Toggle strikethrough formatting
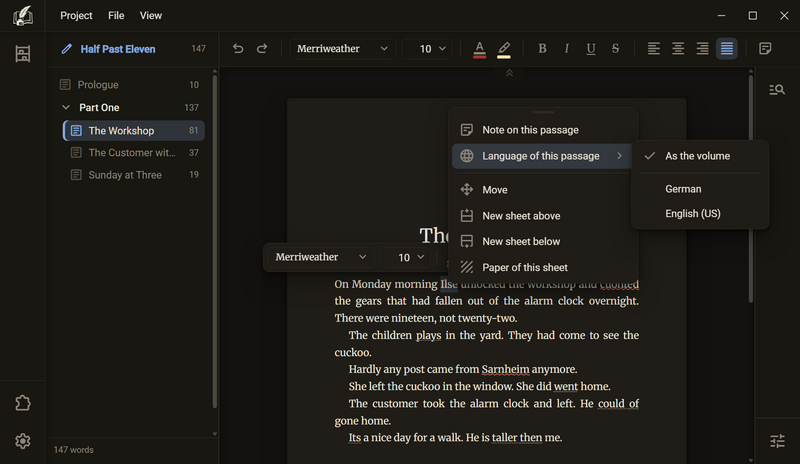Image resolution: width=800 pixels, height=464 pixels. point(615,48)
